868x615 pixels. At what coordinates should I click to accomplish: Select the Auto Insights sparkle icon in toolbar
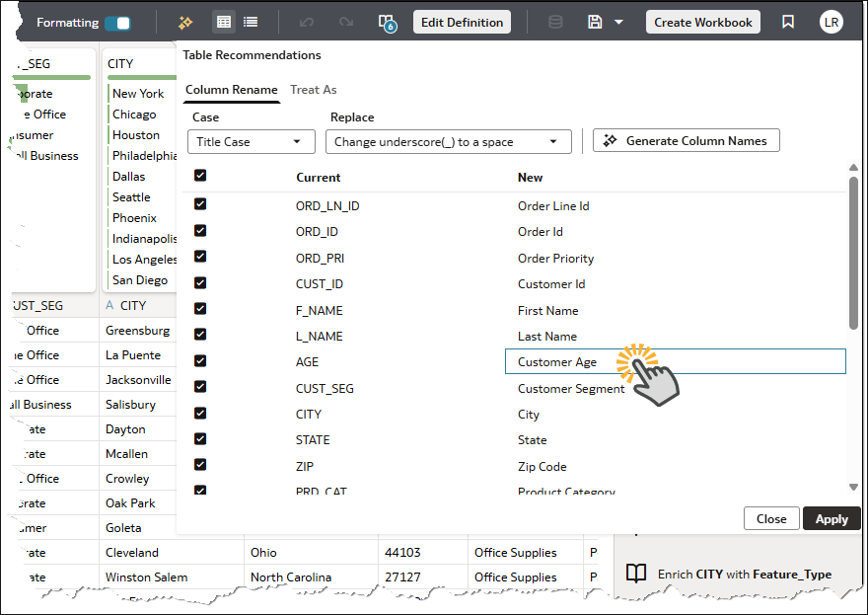click(x=184, y=22)
